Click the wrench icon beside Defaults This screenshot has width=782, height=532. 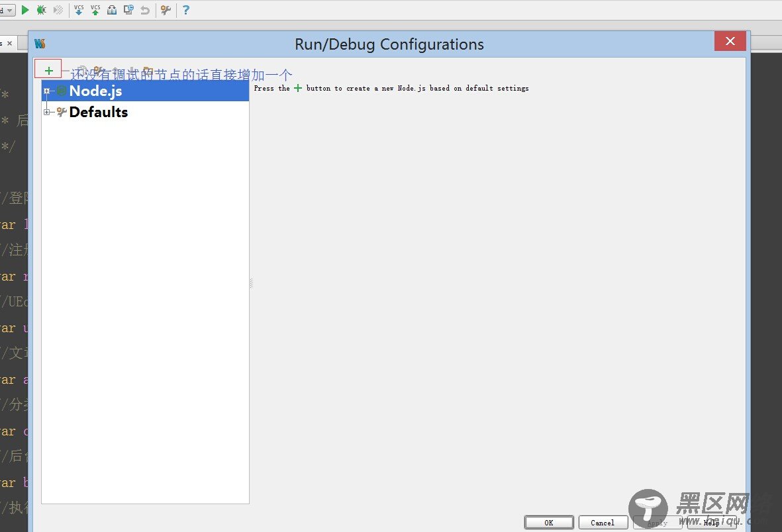[62, 112]
